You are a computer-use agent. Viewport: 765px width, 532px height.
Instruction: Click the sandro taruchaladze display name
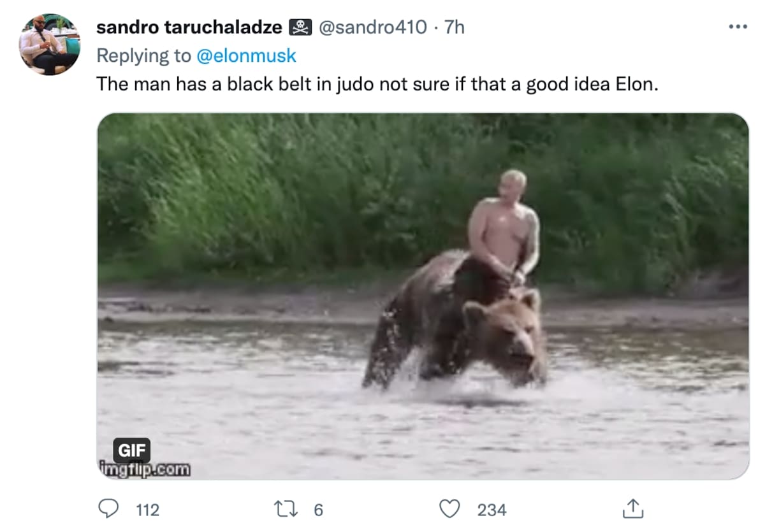pos(189,27)
